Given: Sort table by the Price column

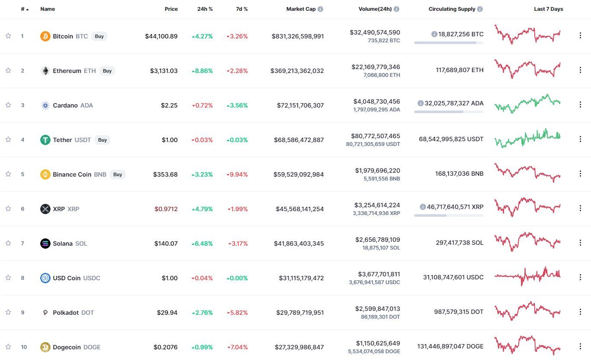Looking at the screenshot, I should pos(171,9).
